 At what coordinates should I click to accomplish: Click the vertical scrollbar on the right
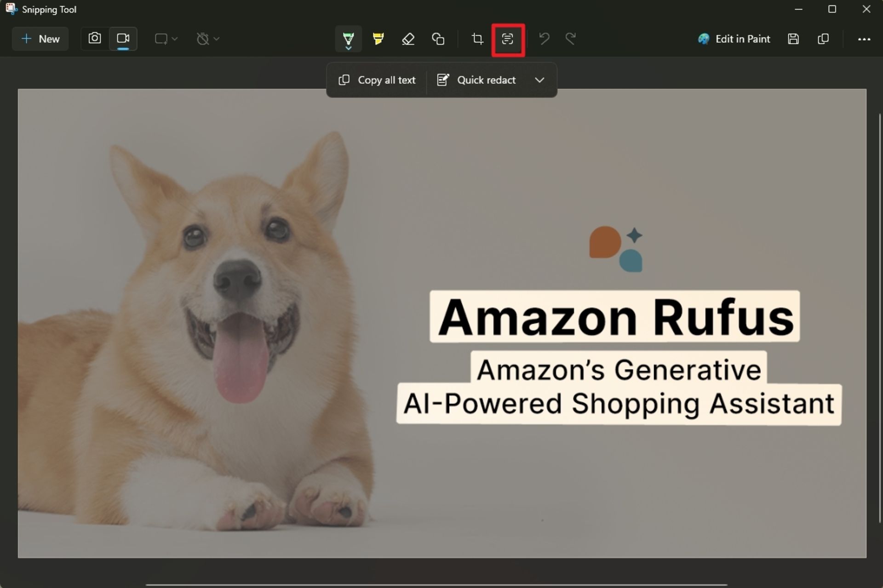[x=880, y=318]
